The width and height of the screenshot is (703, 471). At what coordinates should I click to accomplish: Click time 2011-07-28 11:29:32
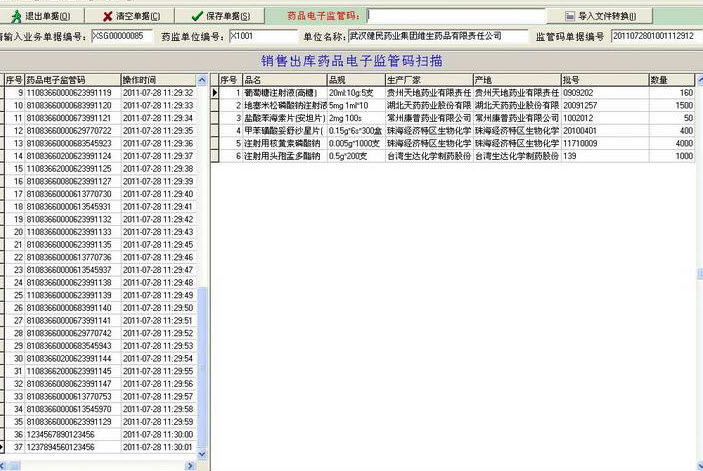[158, 93]
